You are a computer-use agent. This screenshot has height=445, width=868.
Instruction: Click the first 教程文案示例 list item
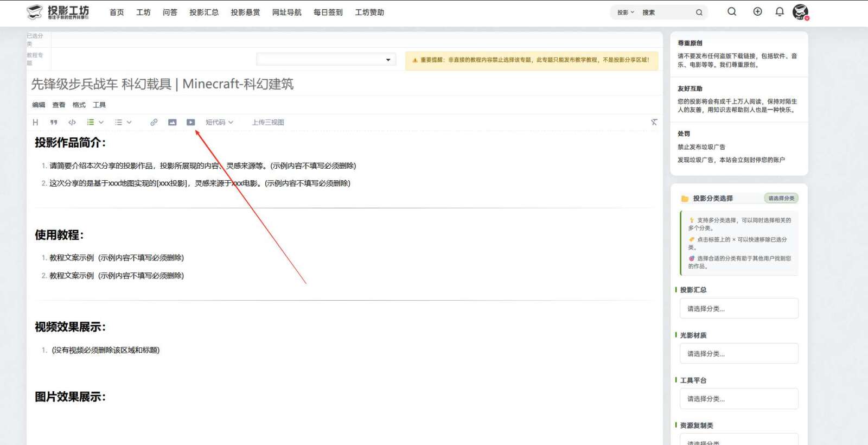tap(117, 257)
